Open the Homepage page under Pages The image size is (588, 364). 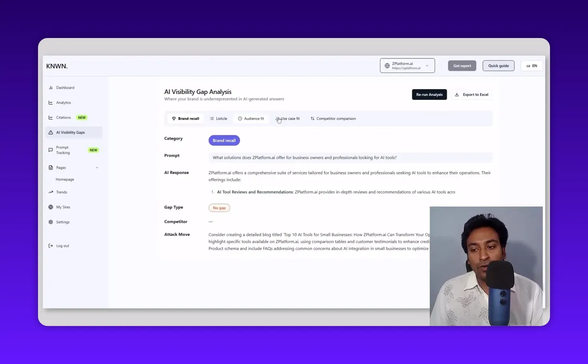tap(65, 179)
